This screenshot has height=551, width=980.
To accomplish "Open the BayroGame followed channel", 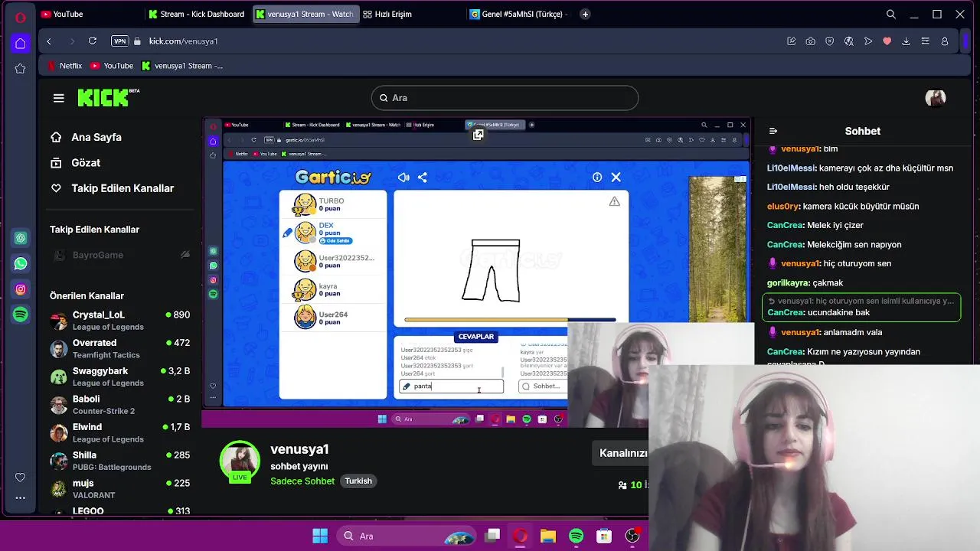I will click(x=120, y=255).
